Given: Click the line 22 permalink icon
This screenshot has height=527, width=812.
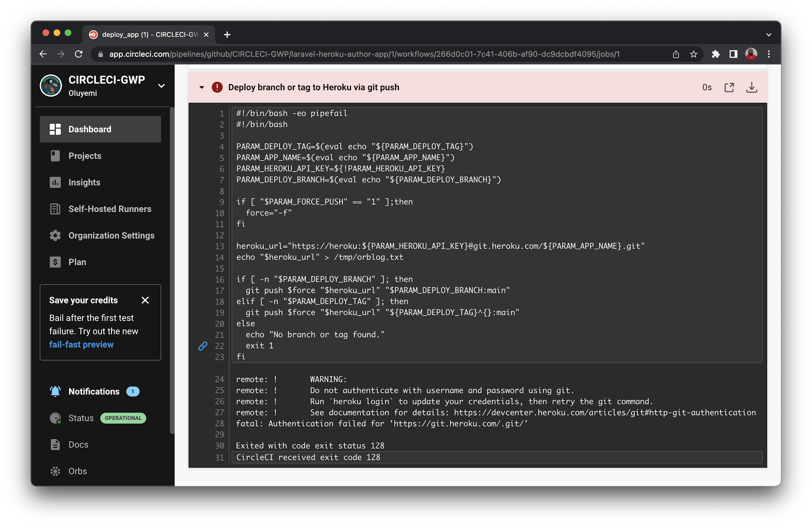Looking at the screenshot, I should click(x=203, y=346).
